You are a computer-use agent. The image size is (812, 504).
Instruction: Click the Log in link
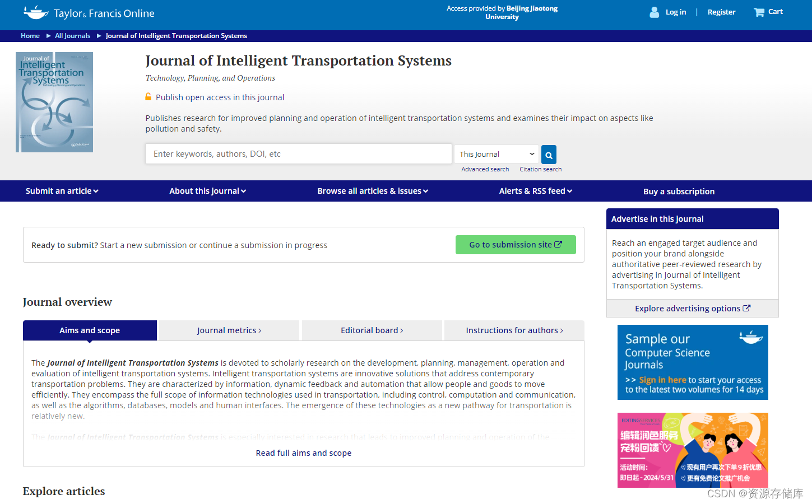pos(676,12)
